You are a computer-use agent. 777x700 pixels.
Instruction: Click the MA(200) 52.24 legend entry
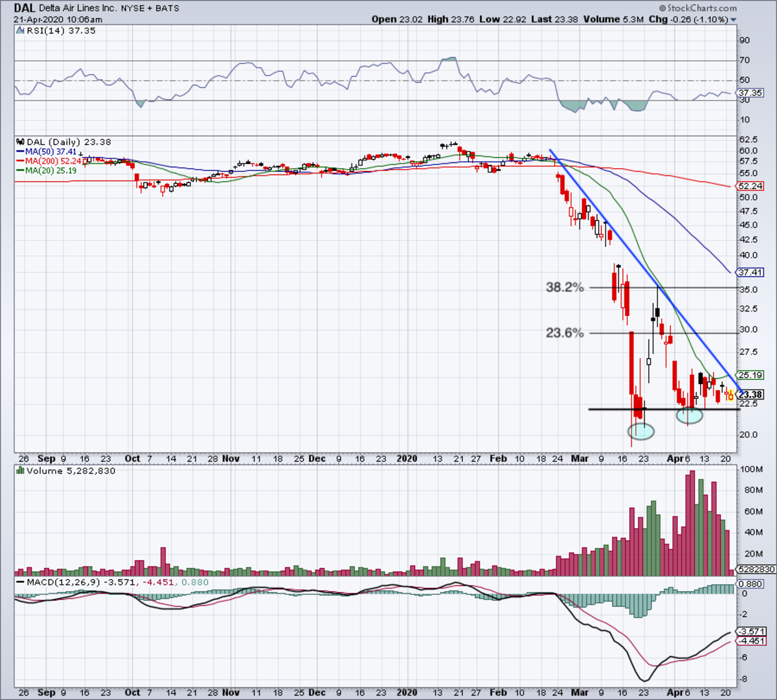pos(53,161)
